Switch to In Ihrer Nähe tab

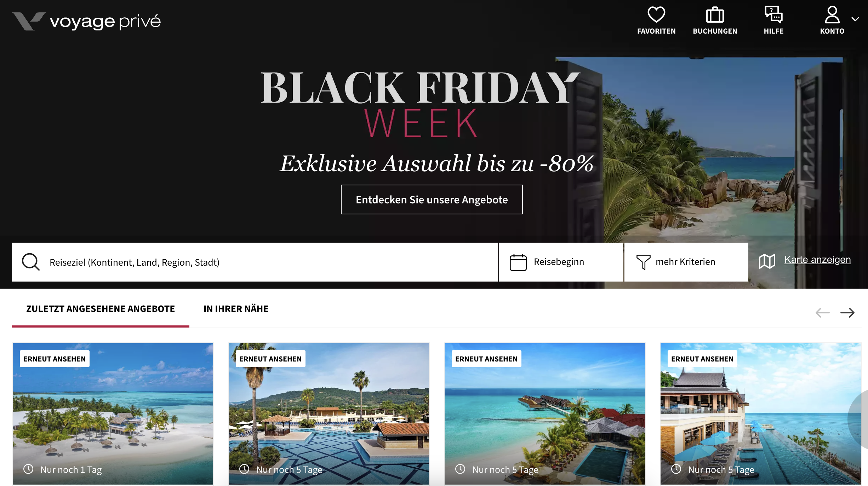click(x=236, y=309)
